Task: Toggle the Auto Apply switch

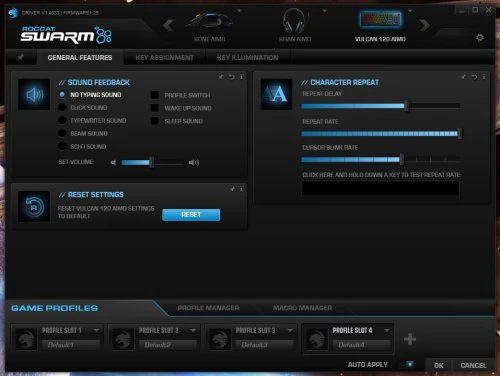Action: [409, 364]
